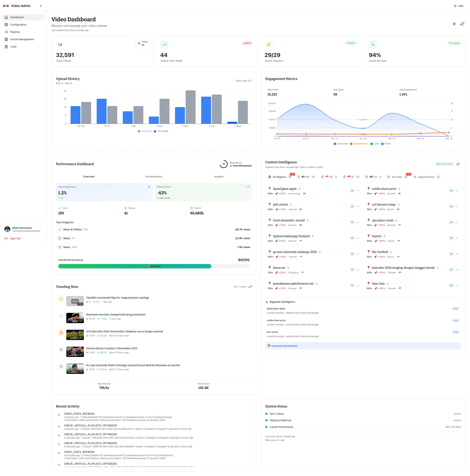This screenshot has height=476, width=470.
Task: Refresh the Content Intelligence panel
Action: point(458,164)
